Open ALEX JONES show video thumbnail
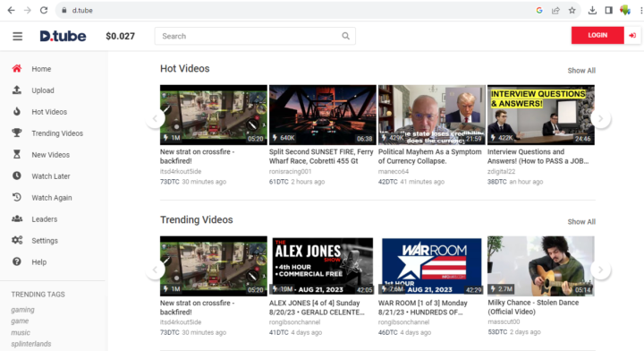Image resolution: width=644 pixels, height=351 pixels. 322,266
